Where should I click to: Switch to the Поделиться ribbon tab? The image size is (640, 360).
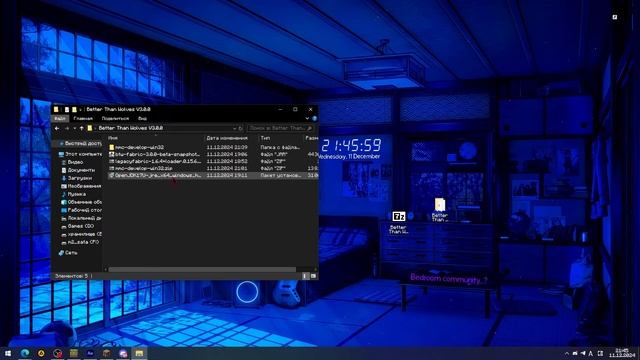pos(115,118)
